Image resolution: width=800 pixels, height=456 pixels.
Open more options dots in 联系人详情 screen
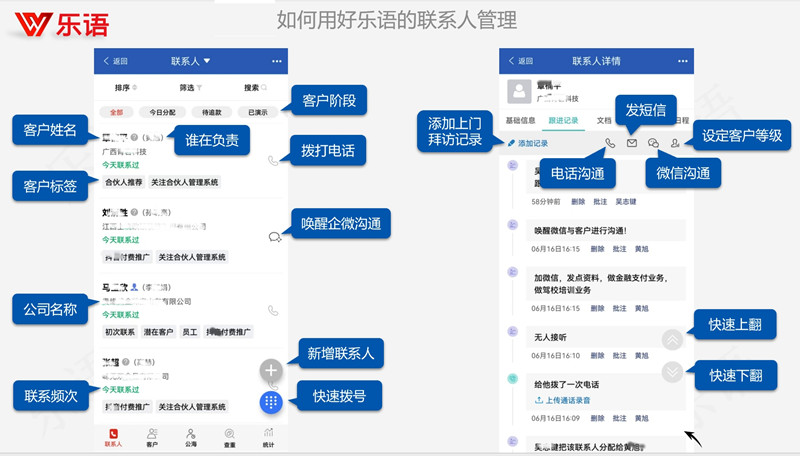[683, 61]
